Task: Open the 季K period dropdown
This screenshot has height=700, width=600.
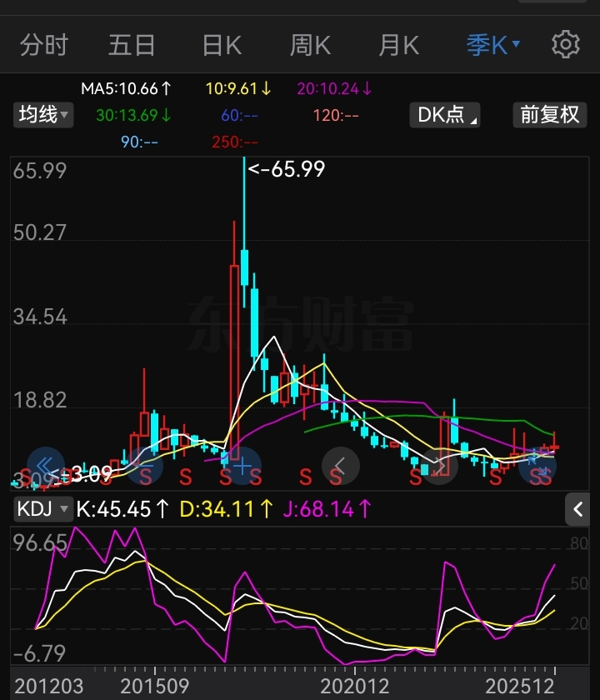Action: [493, 45]
